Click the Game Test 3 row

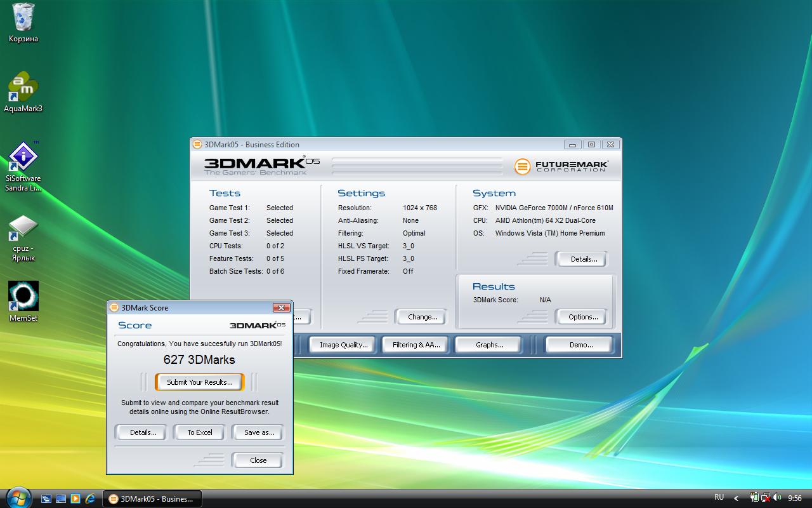(x=251, y=233)
